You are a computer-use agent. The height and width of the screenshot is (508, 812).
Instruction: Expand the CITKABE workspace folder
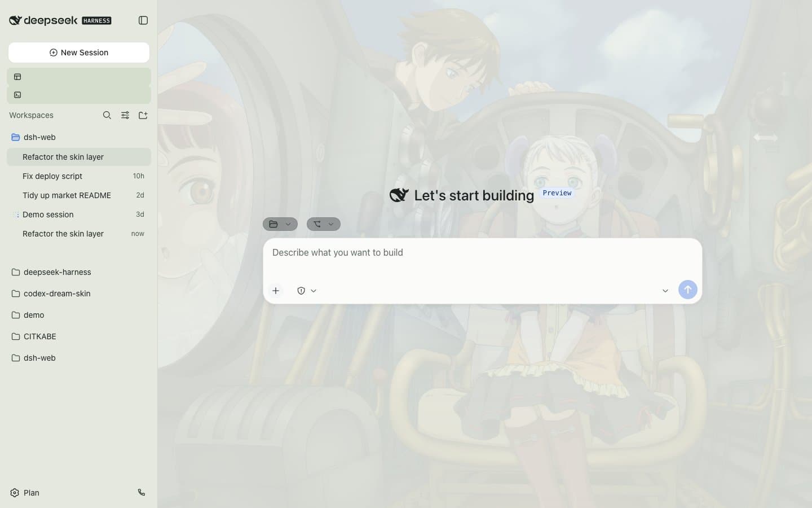79,336
